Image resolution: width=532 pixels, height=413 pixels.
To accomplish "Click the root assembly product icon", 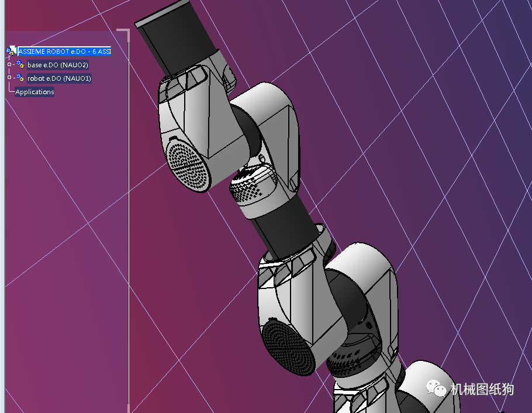I will 11,51.
